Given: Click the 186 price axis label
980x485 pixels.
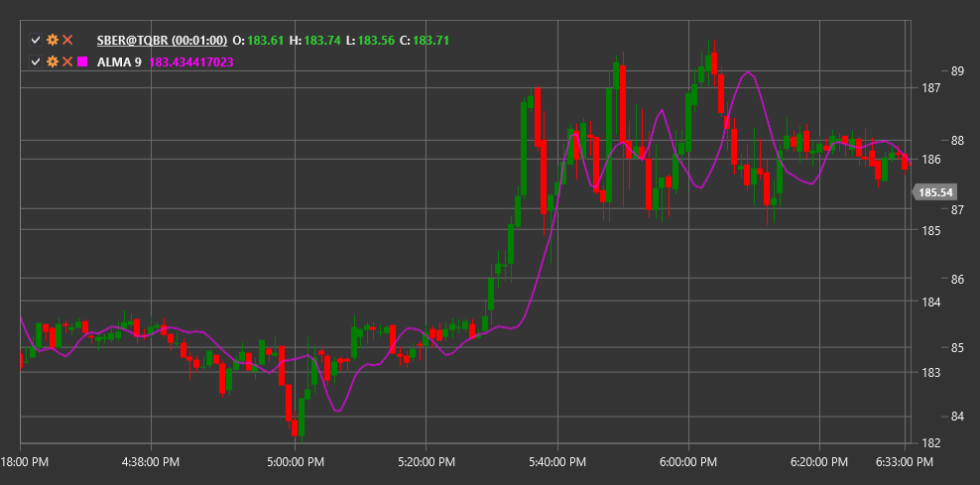Looking at the screenshot, I should [x=932, y=160].
